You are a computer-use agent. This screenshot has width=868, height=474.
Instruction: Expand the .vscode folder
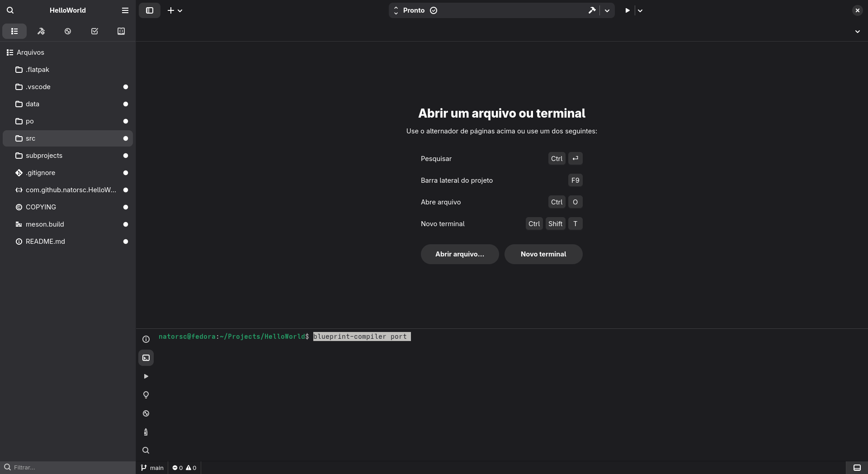tap(68, 87)
